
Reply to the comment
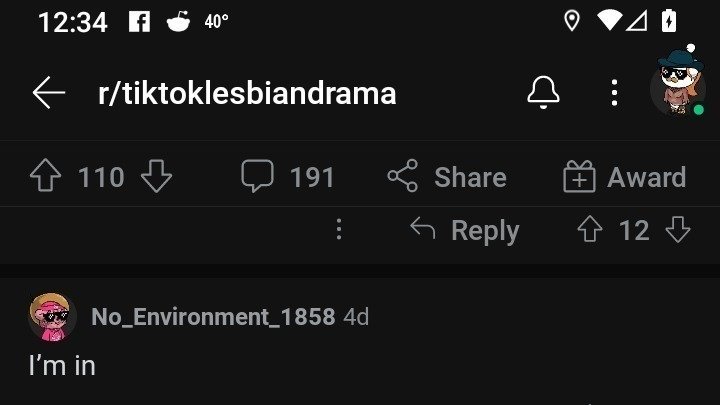point(466,230)
